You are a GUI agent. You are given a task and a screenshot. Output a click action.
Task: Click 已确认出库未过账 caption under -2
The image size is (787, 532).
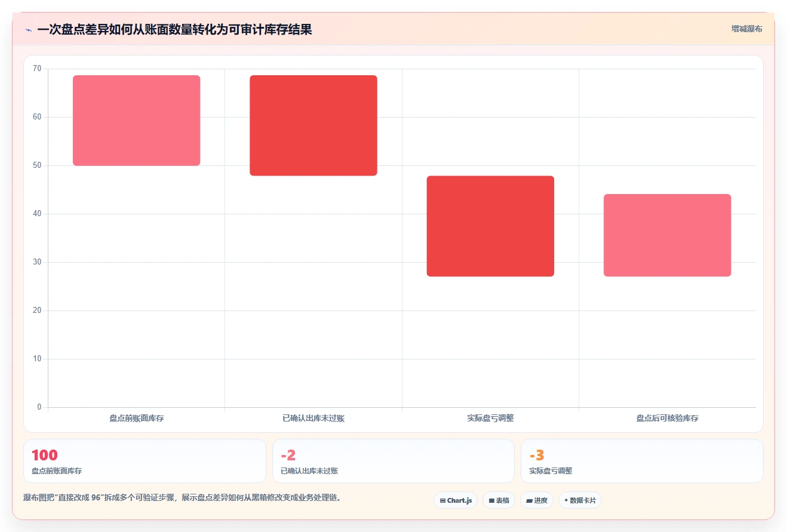(309, 471)
